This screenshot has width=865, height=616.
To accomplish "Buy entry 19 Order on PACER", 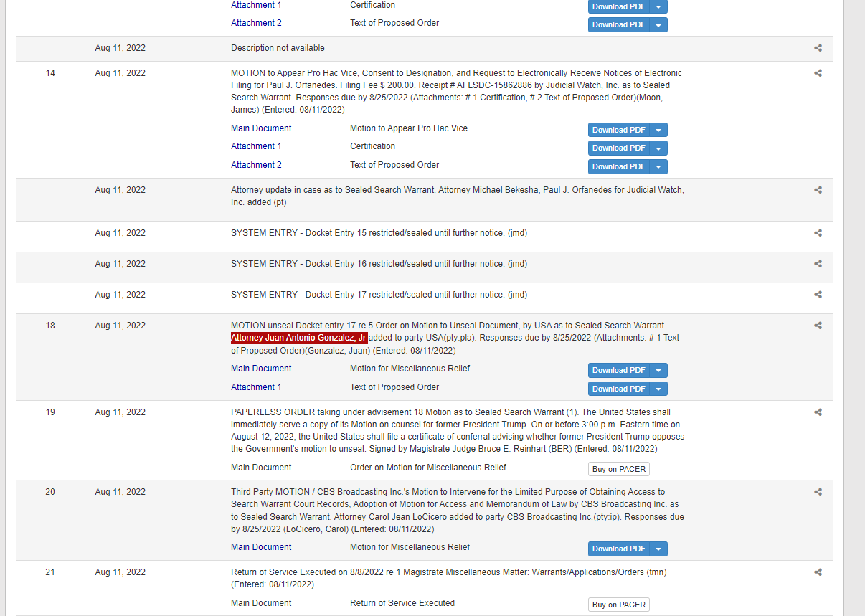I will (619, 469).
